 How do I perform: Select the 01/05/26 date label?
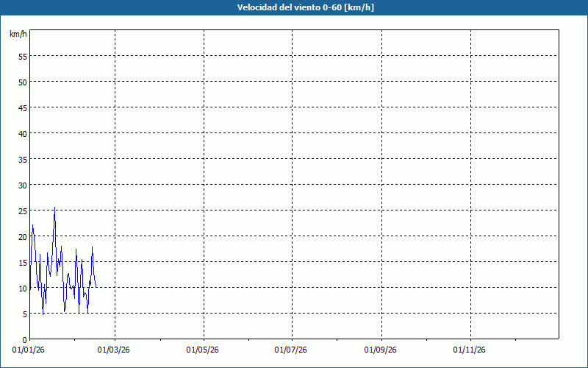click(x=204, y=350)
